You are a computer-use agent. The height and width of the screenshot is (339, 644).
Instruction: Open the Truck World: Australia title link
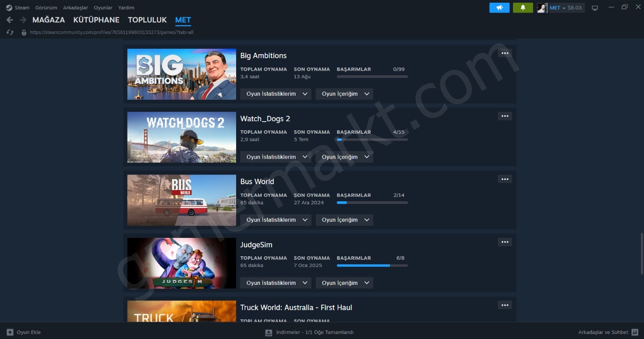(296, 307)
